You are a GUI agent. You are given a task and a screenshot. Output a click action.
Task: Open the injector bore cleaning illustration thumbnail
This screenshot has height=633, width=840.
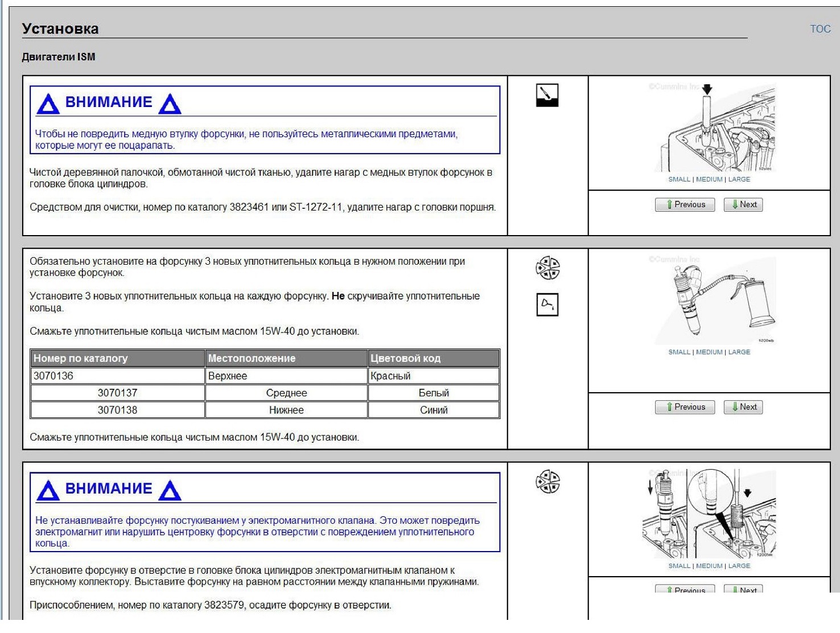point(715,127)
